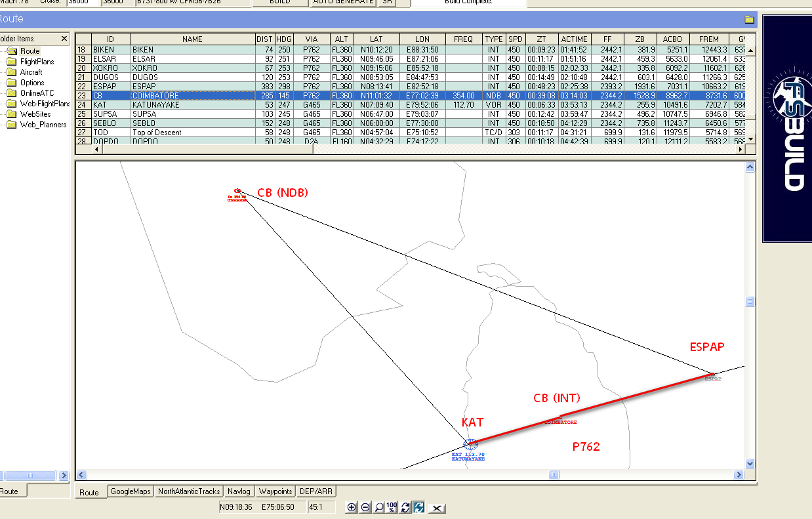
Task: Switch to the GoogleMaps tab
Action: tap(131, 491)
